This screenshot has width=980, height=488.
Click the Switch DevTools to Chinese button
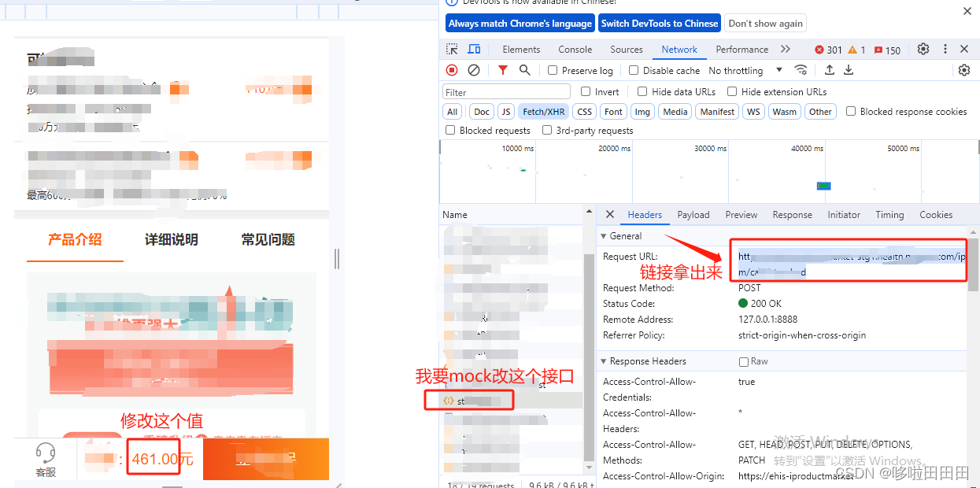(x=659, y=23)
